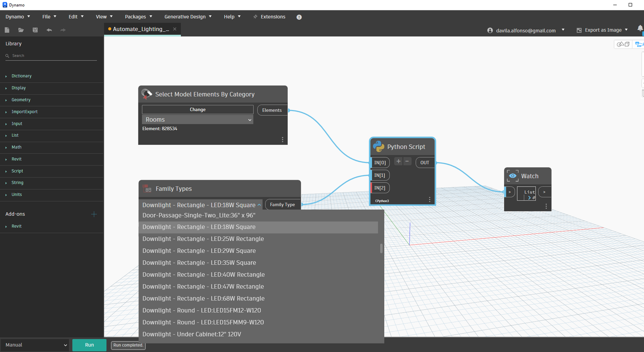Click the Family Types node icon
The height and width of the screenshot is (352, 644).
tap(147, 188)
